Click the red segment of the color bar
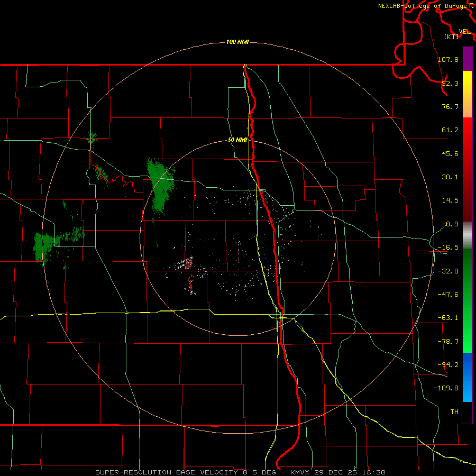Image resolution: width=476 pixels, height=476 pixels. (x=467, y=169)
